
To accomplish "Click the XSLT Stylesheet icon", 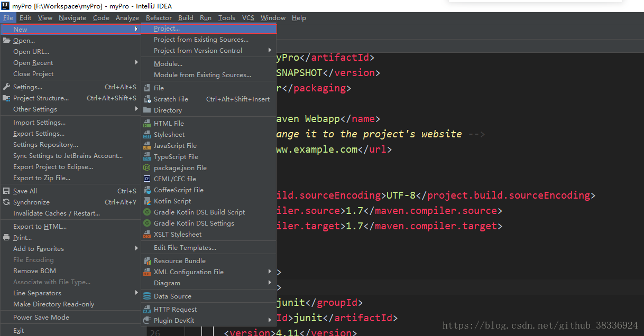I will [147, 234].
